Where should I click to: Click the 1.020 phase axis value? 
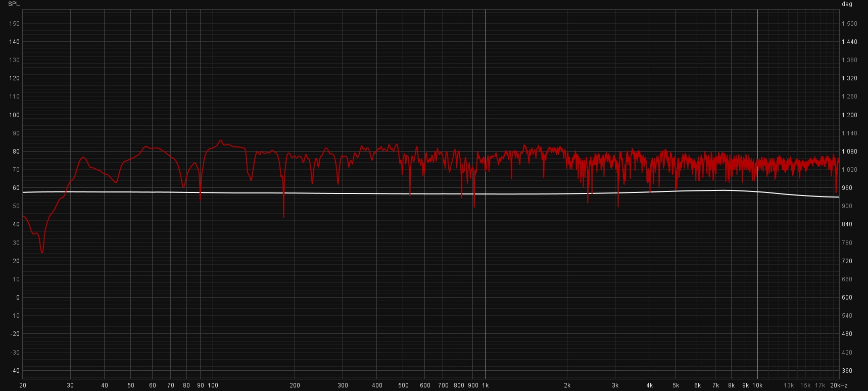849,170
